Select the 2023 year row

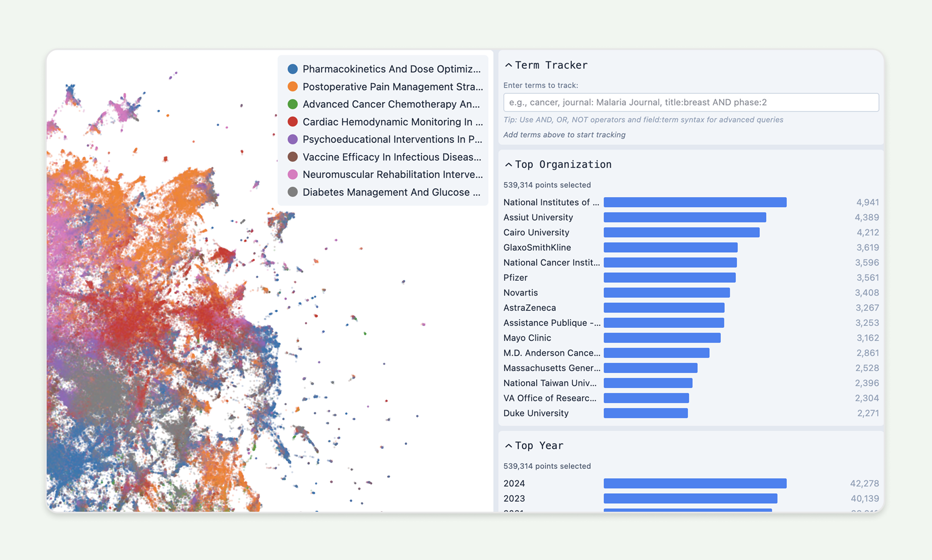pyautogui.click(x=691, y=498)
